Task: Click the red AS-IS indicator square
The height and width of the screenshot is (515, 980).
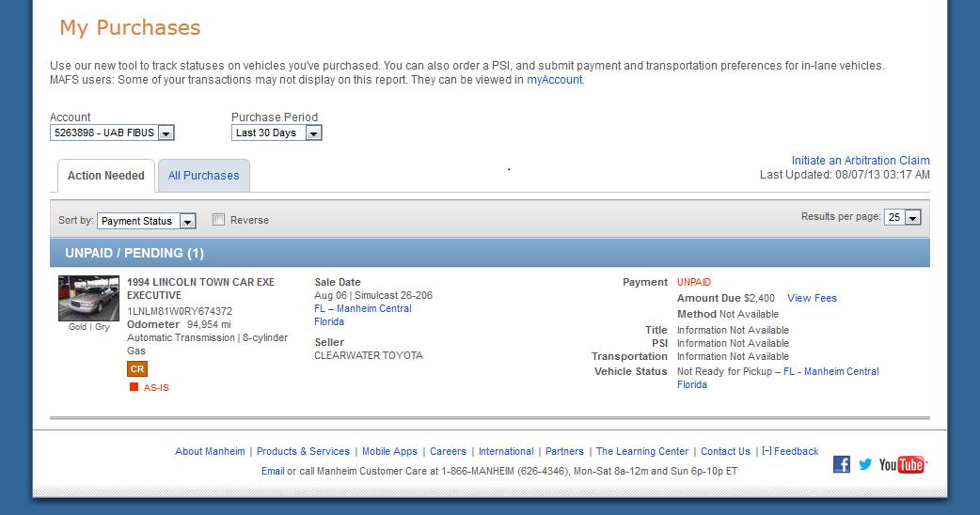Action: pyautogui.click(x=134, y=387)
